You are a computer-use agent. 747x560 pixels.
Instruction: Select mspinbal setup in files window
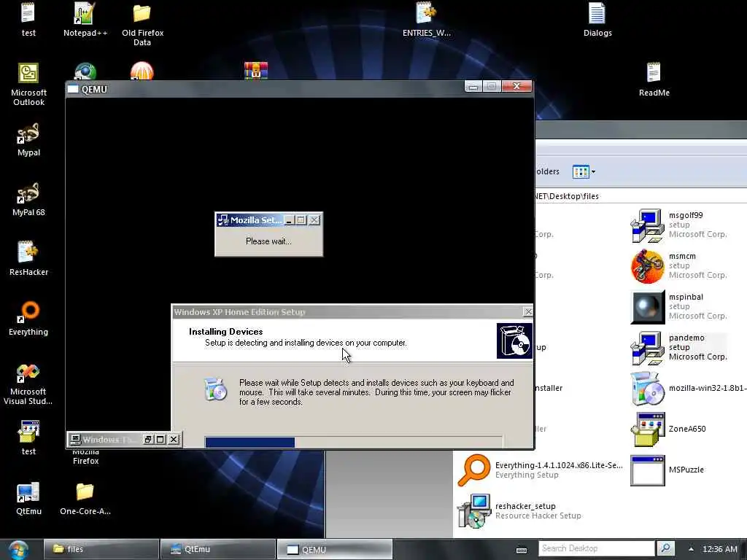[679, 307]
